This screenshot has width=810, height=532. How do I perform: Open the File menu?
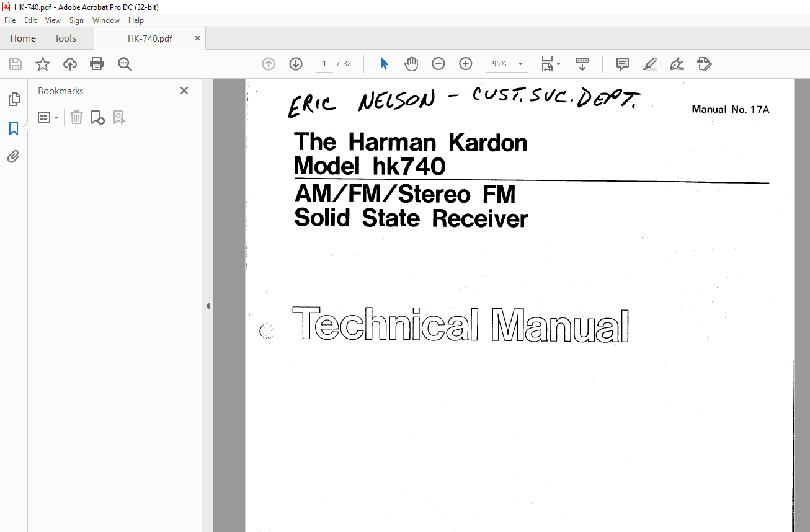10,20
